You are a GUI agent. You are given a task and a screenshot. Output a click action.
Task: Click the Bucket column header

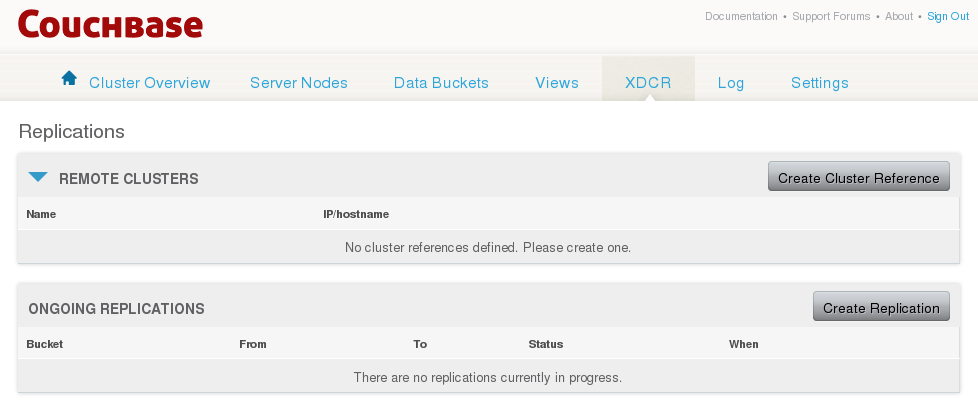pyautogui.click(x=45, y=344)
